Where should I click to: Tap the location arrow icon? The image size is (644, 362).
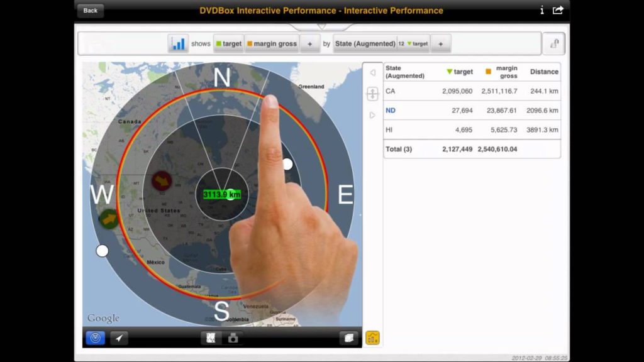pos(119,338)
